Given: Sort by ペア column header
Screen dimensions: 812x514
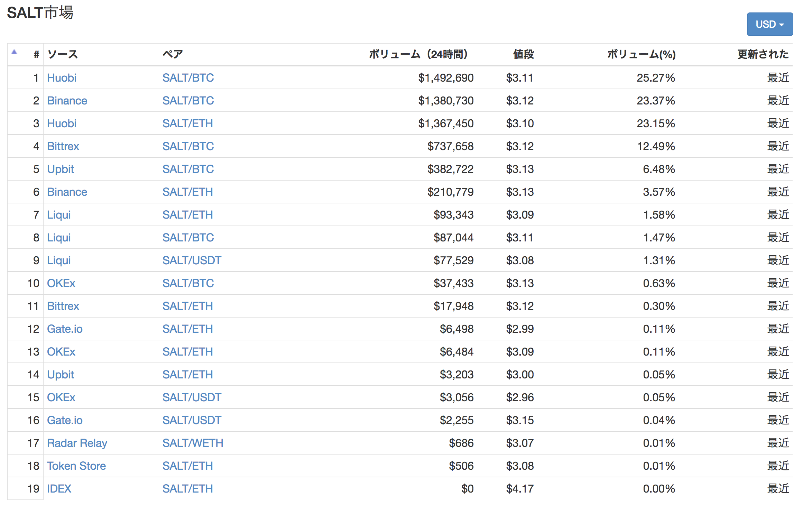Looking at the screenshot, I should point(173,54).
